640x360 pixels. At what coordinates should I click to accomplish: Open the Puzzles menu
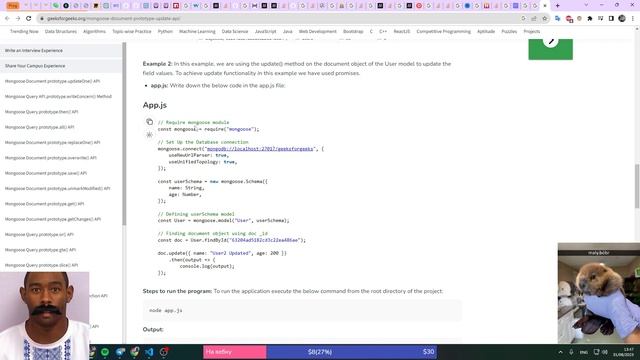509,31
